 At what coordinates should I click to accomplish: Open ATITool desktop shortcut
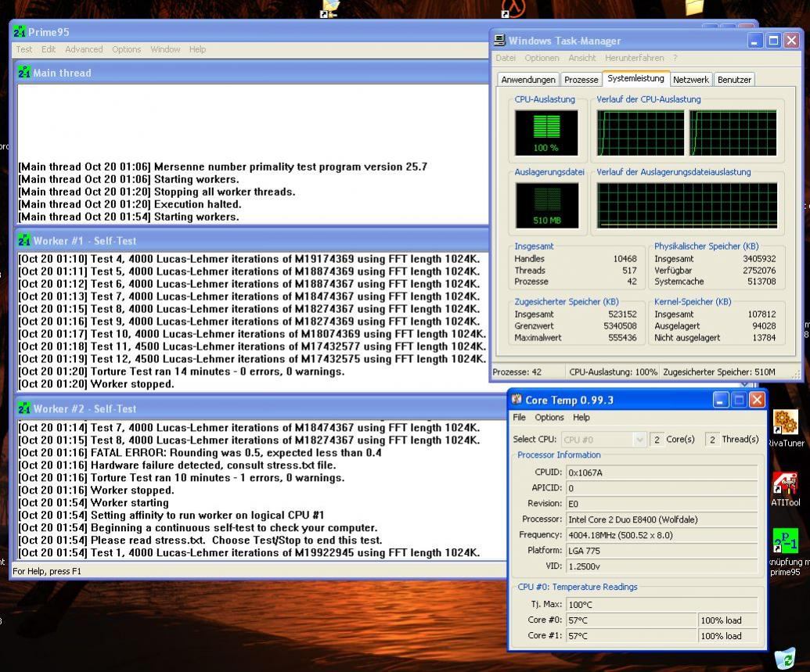tap(785, 484)
